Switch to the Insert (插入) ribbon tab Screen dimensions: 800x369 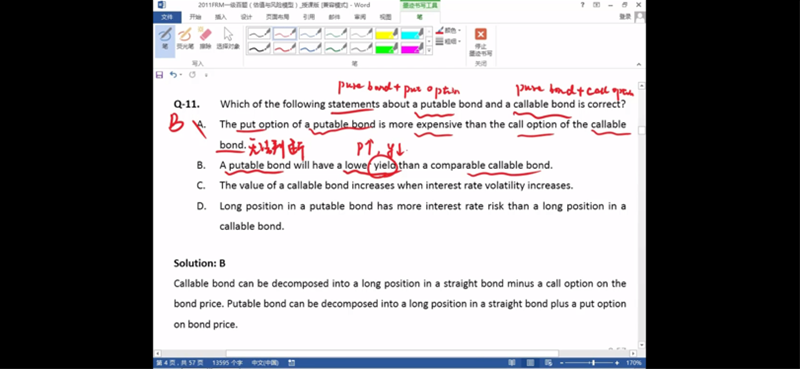[x=220, y=17]
